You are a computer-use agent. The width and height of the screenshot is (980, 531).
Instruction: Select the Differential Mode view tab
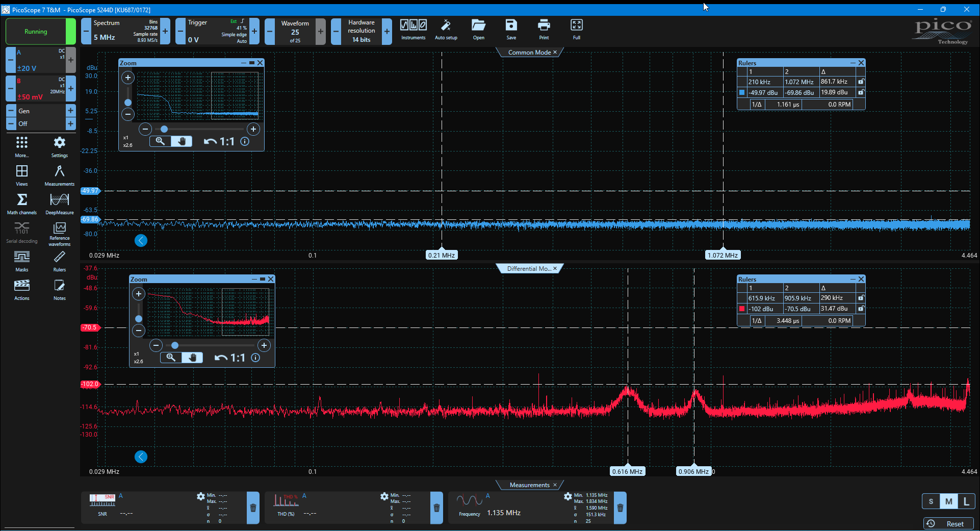pyautogui.click(x=529, y=269)
